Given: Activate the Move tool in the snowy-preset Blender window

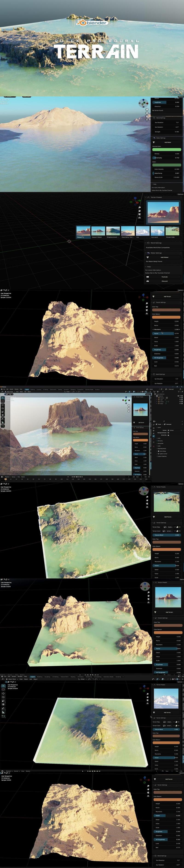Looking at the screenshot, I should (x=3, y=693).
